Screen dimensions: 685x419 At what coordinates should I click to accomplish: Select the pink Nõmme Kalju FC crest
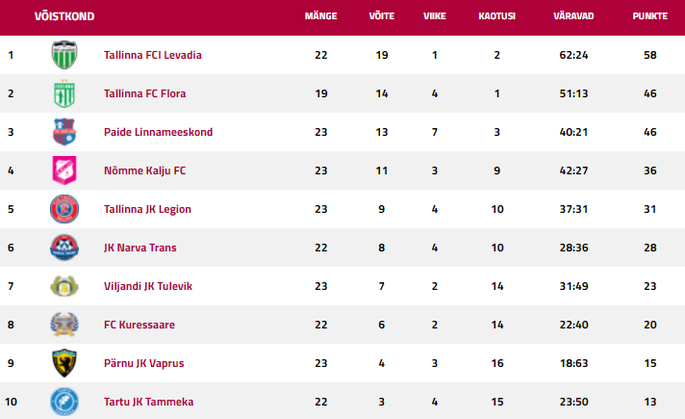click(x=64, y=170)
